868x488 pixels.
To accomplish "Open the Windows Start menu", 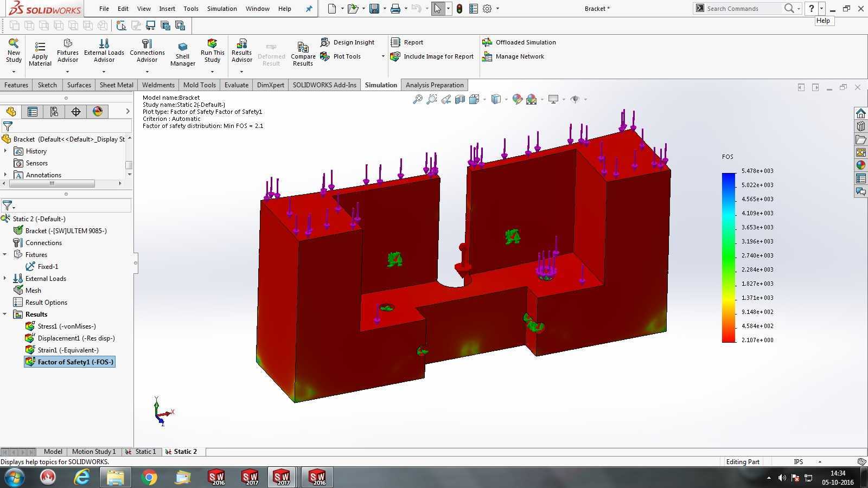I will 14,477.
